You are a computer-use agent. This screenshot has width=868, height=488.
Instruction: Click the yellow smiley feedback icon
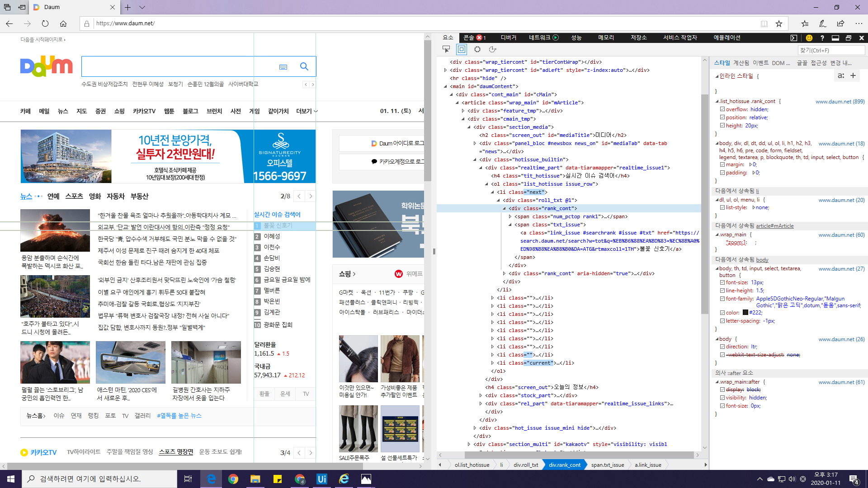point(809,38)
